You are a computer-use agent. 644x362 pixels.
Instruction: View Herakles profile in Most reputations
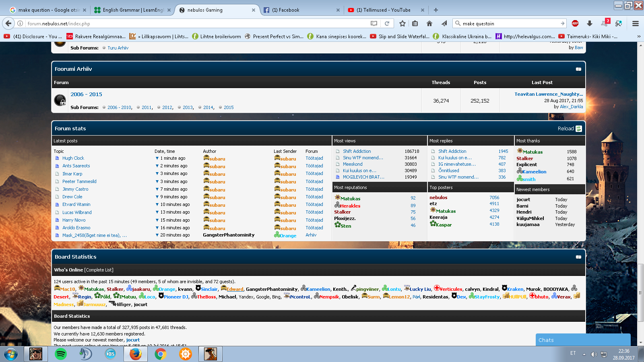(350, 206)
